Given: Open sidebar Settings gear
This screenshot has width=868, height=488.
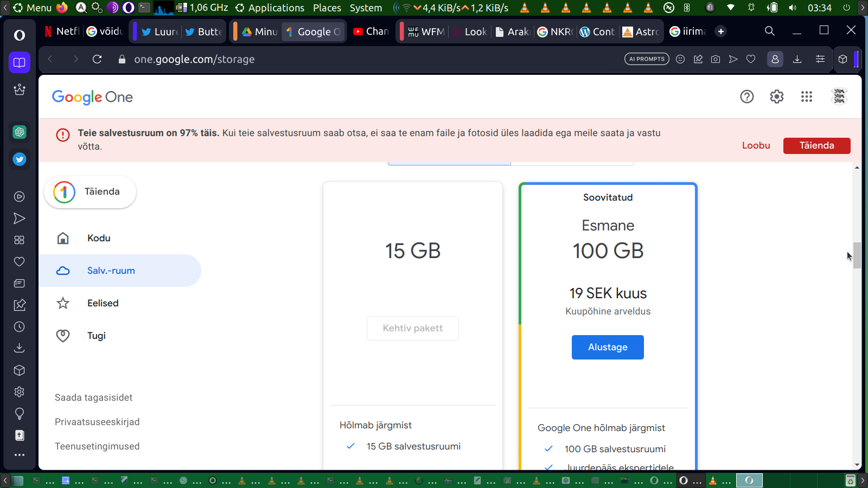Looking at the screenshot, I should 20,392.
